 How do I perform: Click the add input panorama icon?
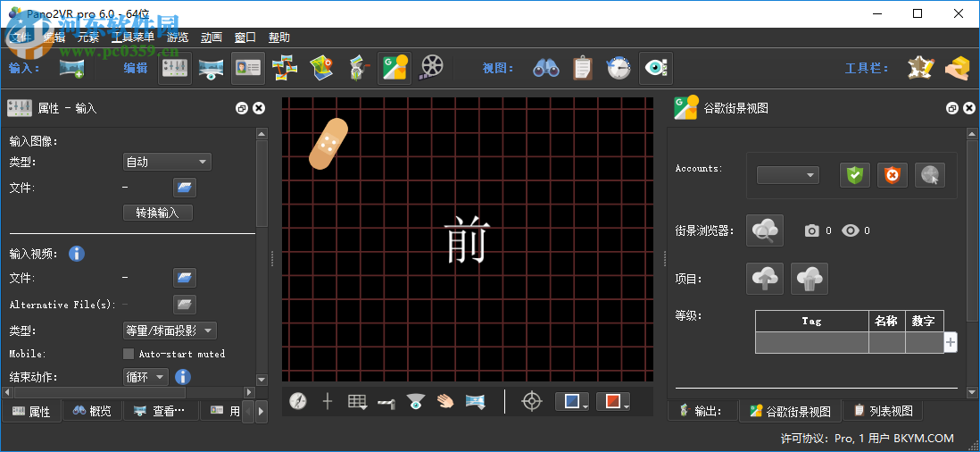coord(71,68)
